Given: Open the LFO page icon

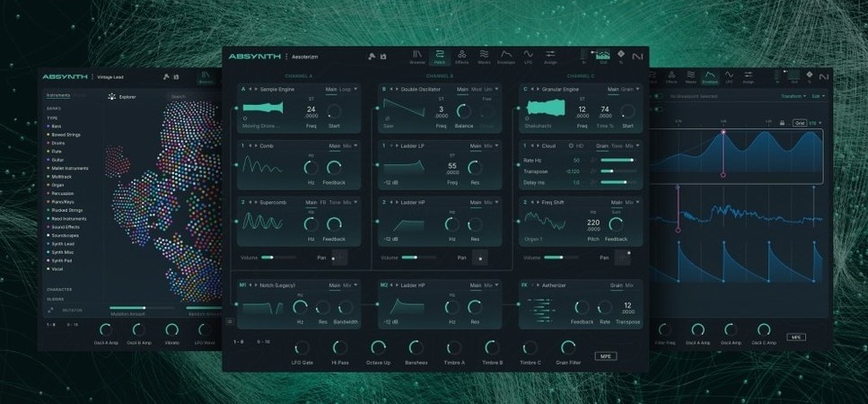Looking at the screenshot, I should coord(528,57).
